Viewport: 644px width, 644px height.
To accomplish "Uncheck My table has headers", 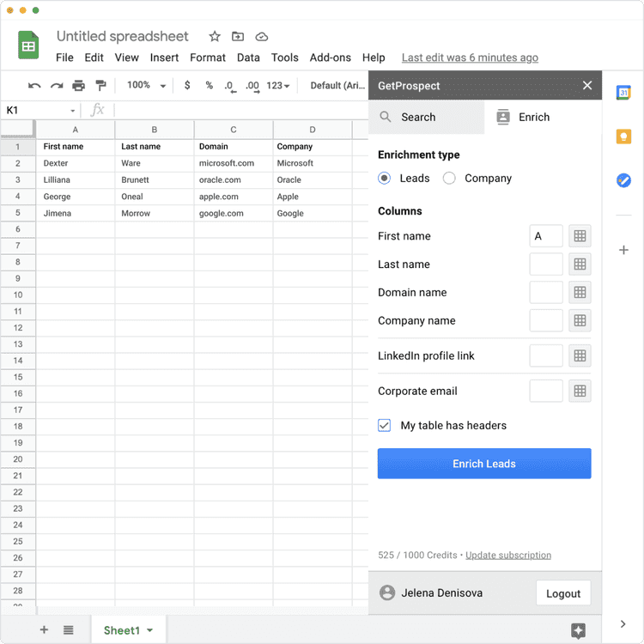I will [x=384, y=426].
